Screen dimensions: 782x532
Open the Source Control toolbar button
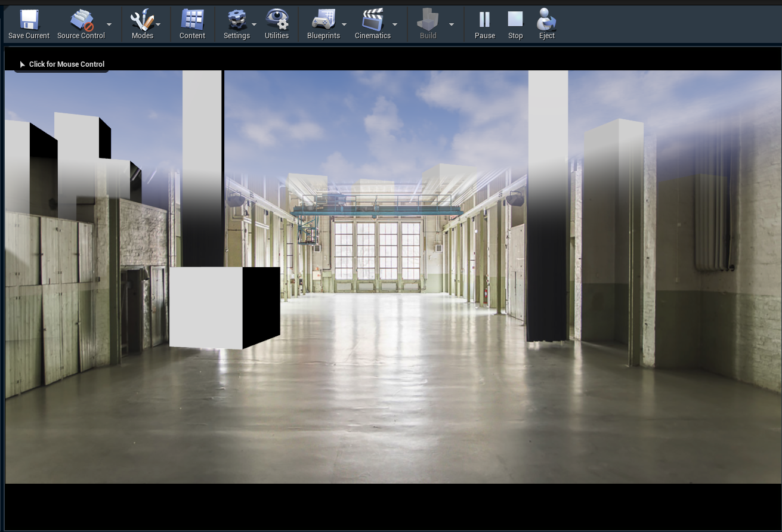tap(81, 20)
